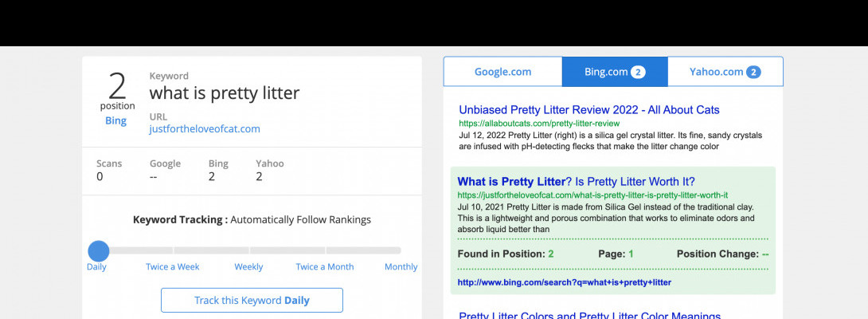Open the justfortheloveofcat.com URL in keyword panel
The width and height of the screenshot is (868, 319).
click(205, 128)
